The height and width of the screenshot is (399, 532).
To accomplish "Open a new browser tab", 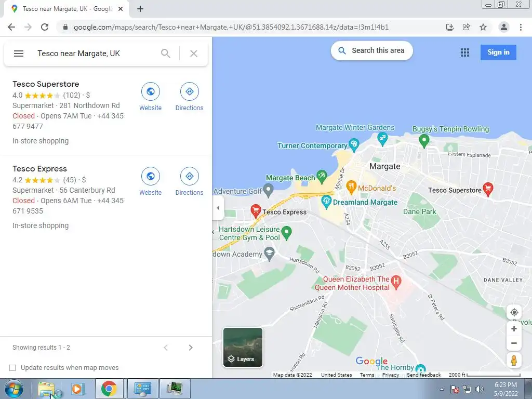I will click(x=140, y=9).
